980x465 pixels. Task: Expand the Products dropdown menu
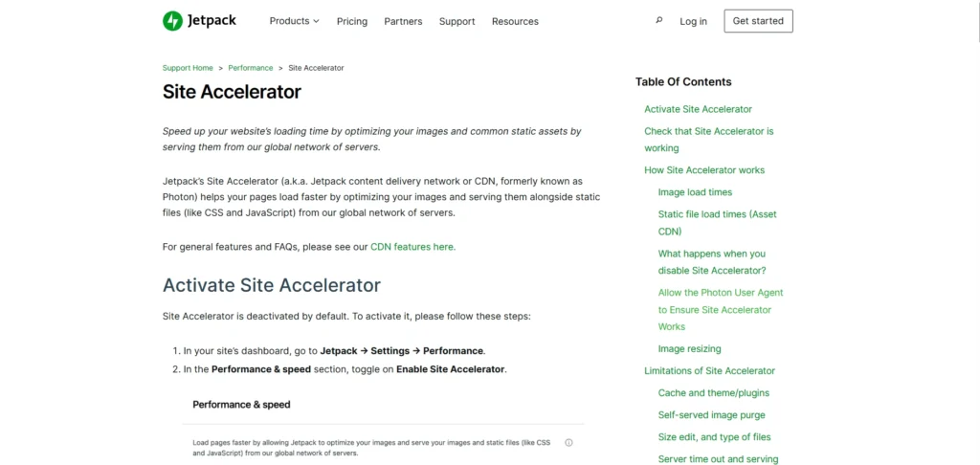pyautogui.click(x=294, y=21)
